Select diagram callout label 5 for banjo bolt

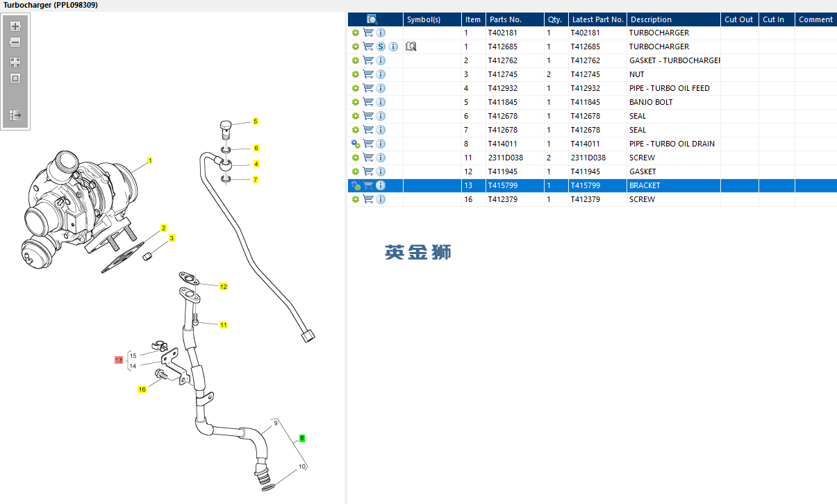pos(255,121)
